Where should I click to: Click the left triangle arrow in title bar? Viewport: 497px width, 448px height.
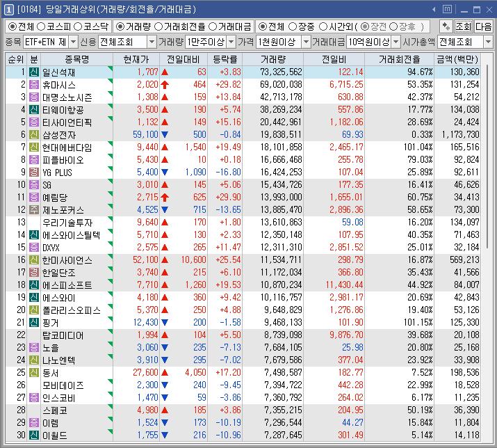tap(434, 10)
